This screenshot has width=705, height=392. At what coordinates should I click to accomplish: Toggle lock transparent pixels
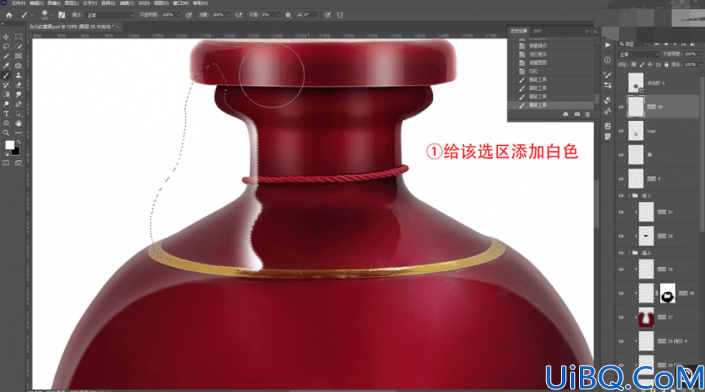coord(634,65)
